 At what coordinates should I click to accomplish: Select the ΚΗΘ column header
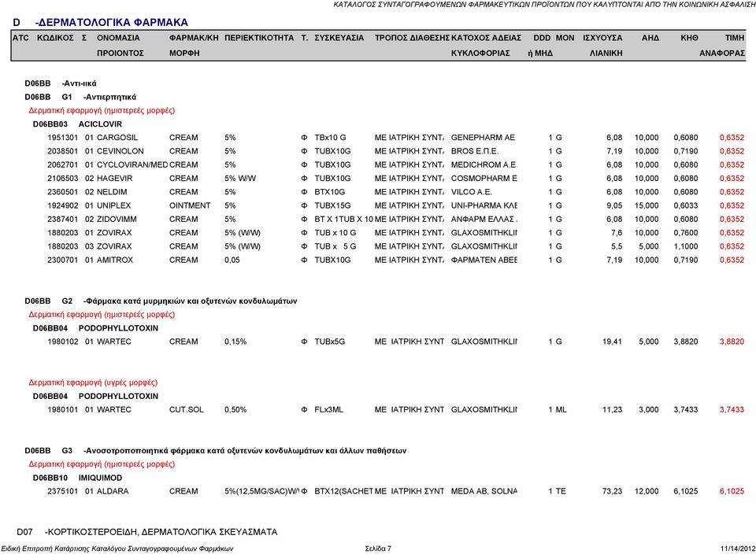pos(689,38)
